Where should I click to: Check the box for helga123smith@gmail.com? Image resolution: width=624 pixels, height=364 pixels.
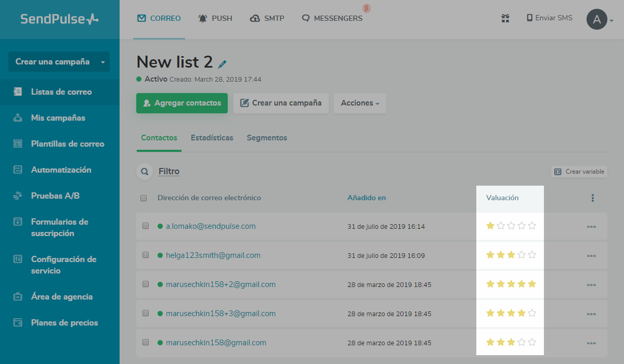(146, 255)
